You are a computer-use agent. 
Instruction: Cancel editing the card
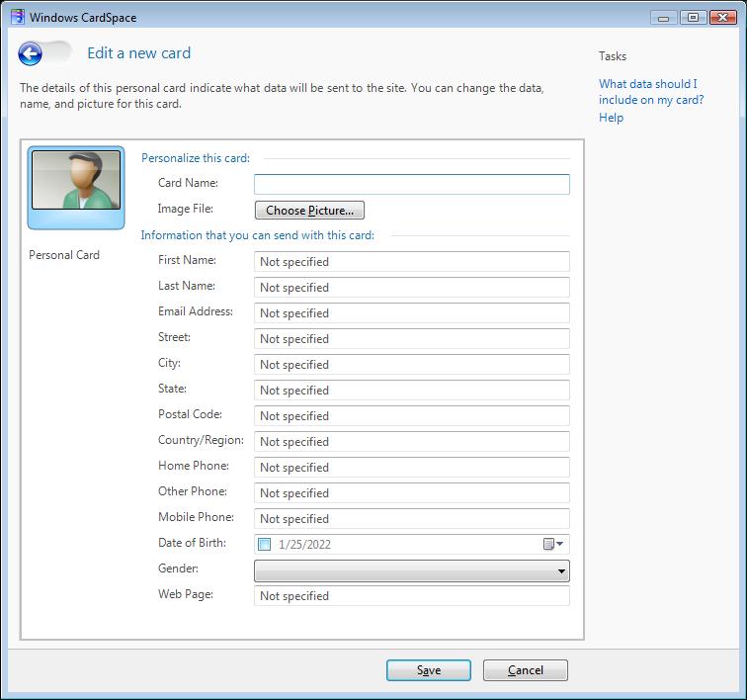tap(526, 670)
